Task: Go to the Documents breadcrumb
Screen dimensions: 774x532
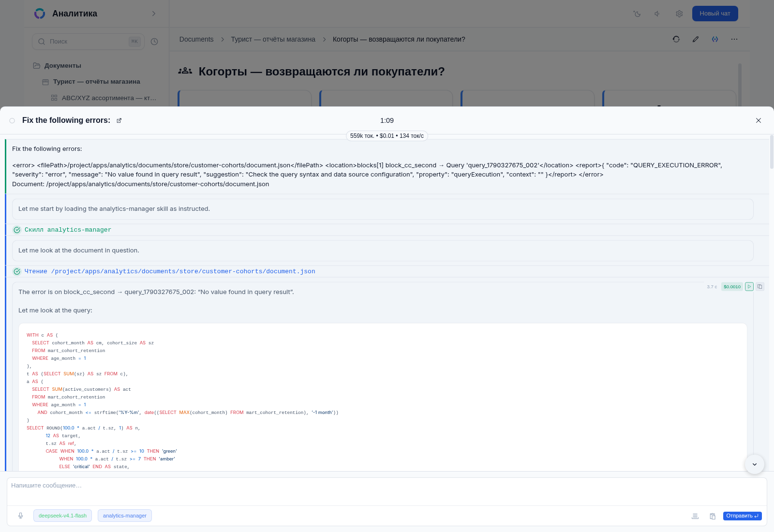Action: 196,39
